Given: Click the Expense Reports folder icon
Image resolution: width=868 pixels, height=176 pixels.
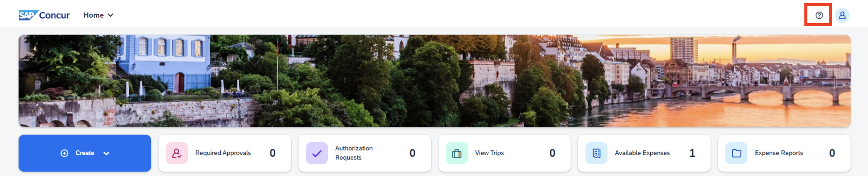Looking at the screenshot, I should [736, 153].
